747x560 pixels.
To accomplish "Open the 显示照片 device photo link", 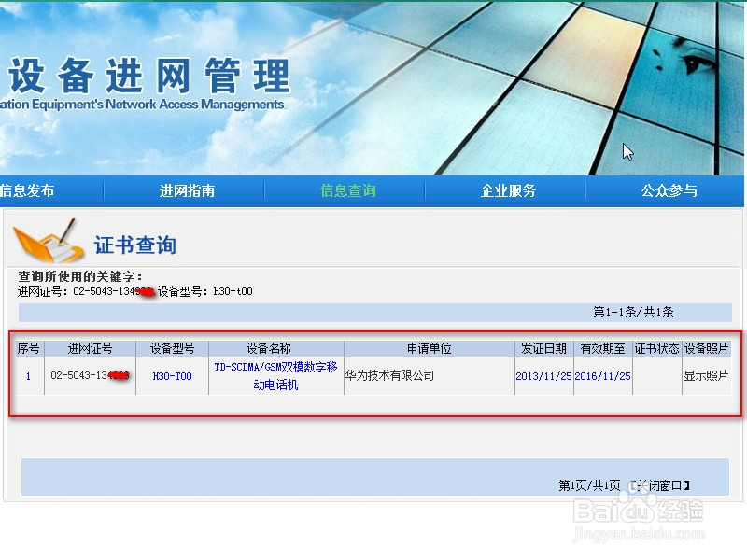I will point(707,377).
